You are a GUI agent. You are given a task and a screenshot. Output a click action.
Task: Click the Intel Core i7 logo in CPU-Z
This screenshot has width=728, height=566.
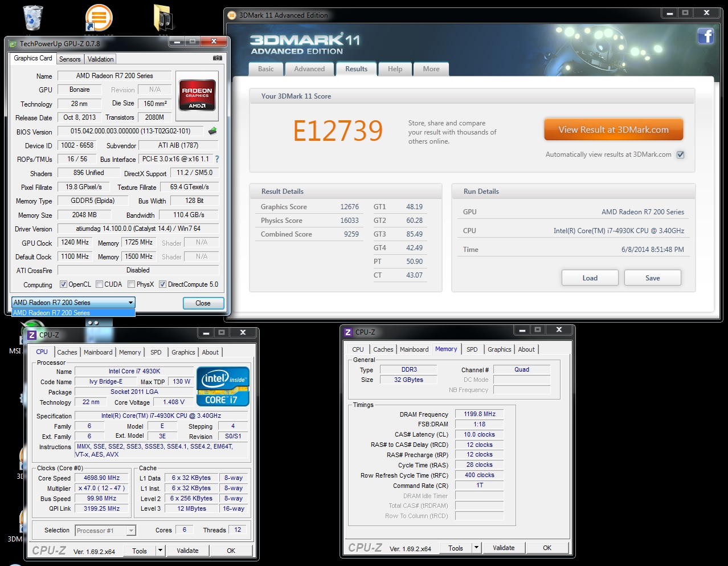pos(223,386)
